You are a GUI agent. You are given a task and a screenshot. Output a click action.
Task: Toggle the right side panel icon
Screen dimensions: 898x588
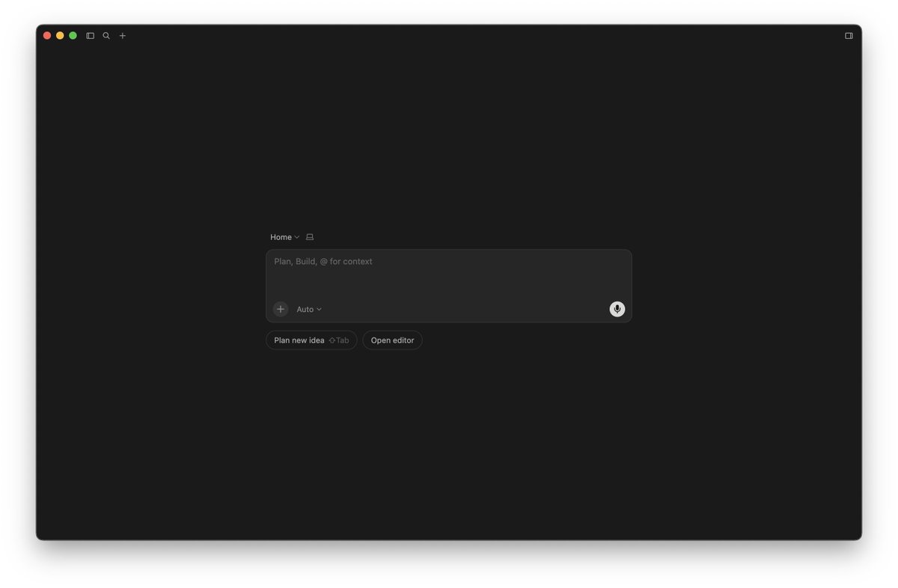(x=849, y=36)
